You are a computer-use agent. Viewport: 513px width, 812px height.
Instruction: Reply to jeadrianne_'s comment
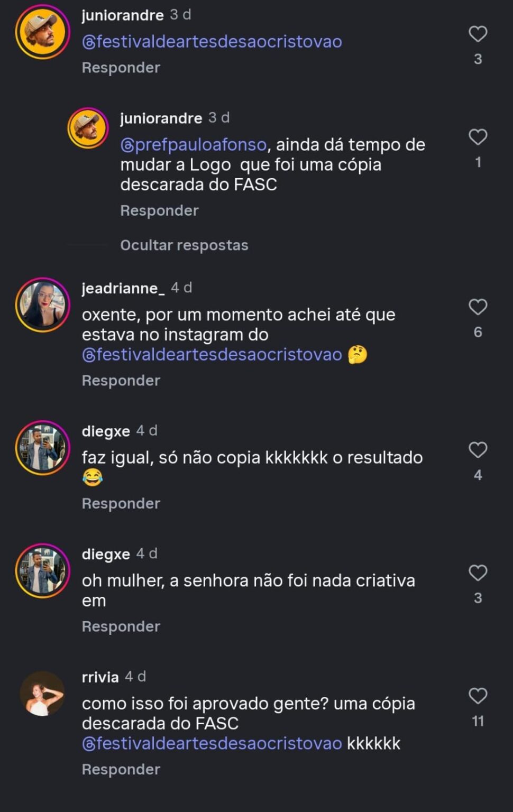[121, 381]
